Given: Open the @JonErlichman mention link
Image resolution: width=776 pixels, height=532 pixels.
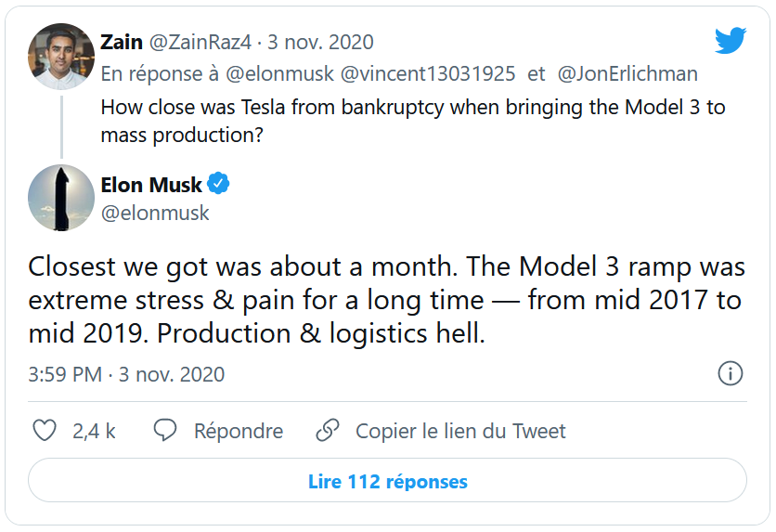Looking at the screenshot, I should (627, 73).
